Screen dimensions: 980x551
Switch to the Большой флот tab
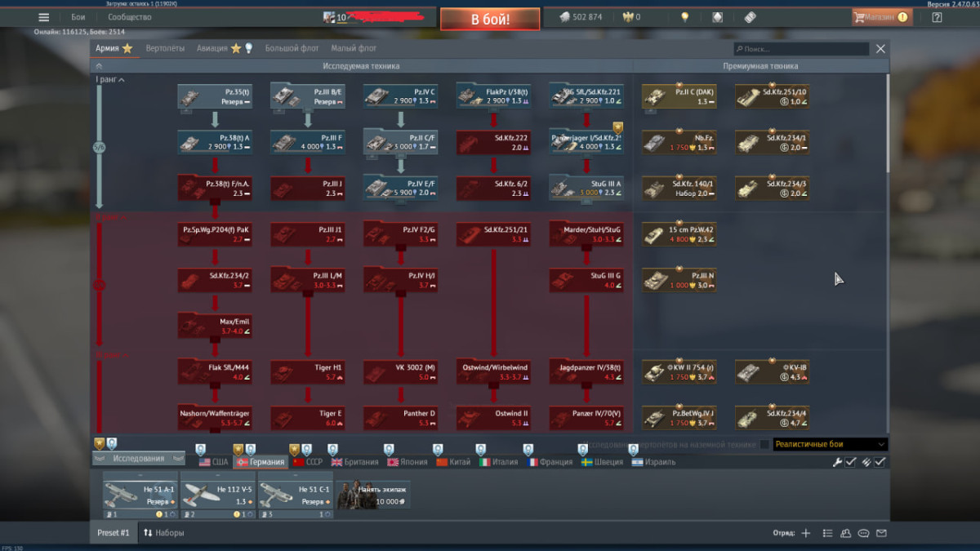tap(292, 49)
